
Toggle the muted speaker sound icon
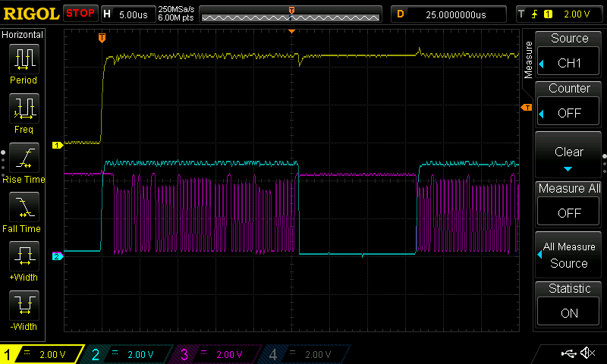[587, 353]
